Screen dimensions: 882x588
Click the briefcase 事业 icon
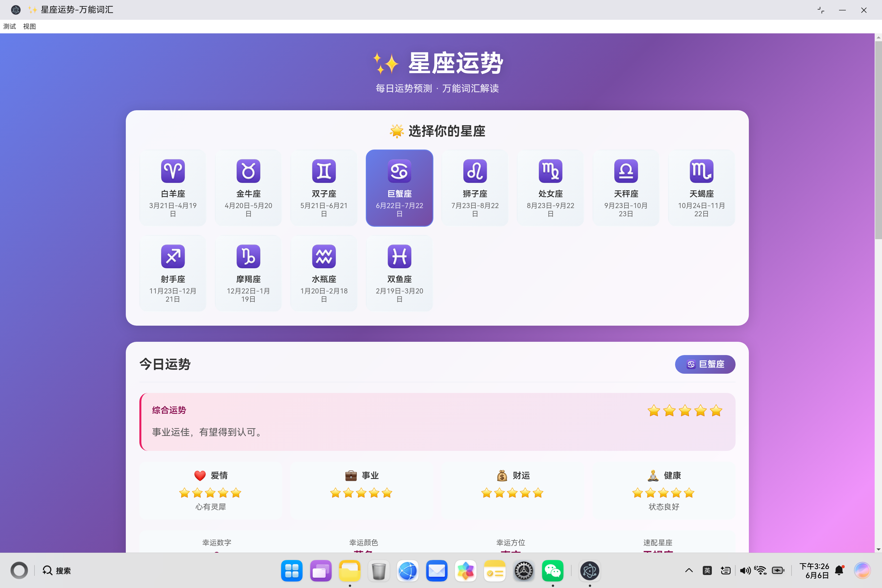[x=351, y=475]
